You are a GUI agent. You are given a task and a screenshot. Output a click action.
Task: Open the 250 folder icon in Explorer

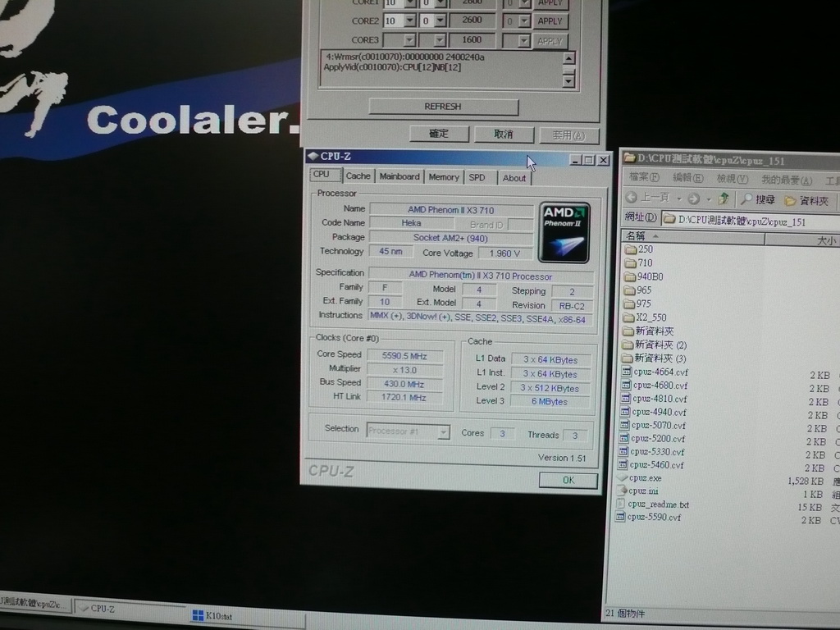pos(631,249)
